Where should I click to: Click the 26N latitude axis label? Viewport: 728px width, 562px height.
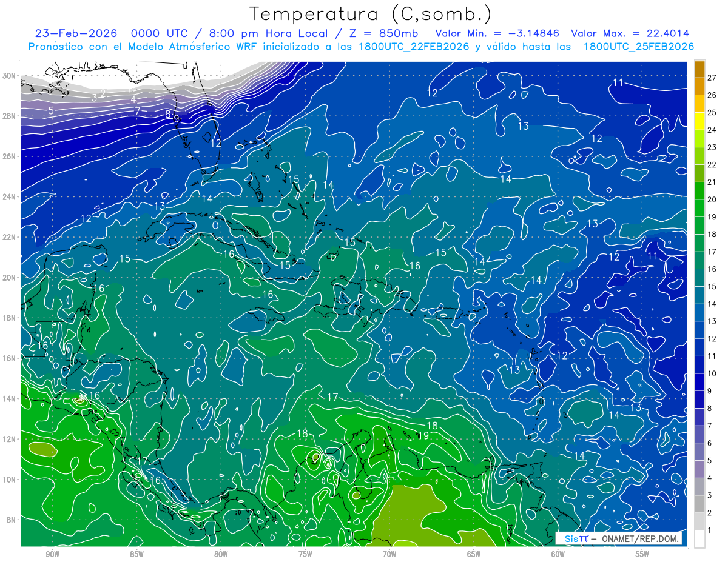(9, 156)
